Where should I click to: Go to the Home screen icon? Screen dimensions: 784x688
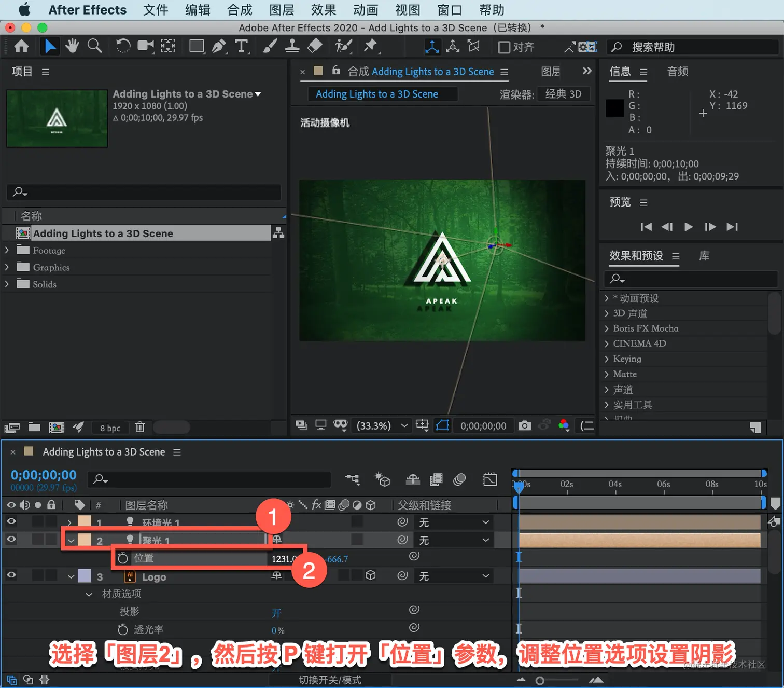[21, 47]
